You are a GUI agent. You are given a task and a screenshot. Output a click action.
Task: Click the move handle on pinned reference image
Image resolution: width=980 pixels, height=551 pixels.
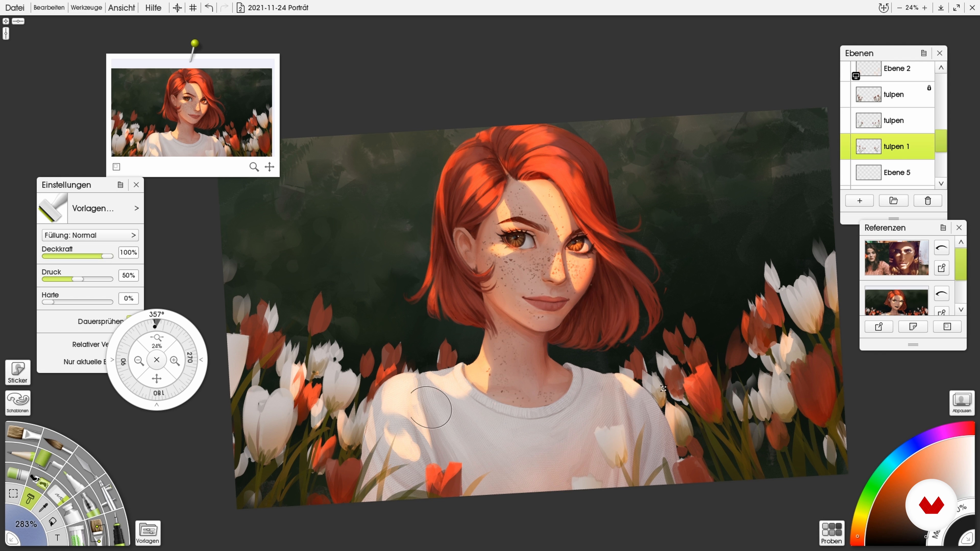[269, 167]
